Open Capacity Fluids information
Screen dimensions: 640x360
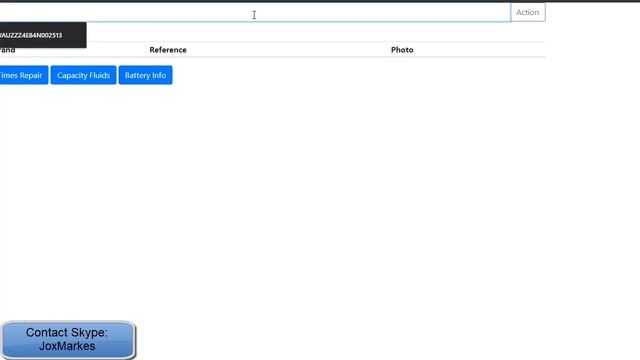[x=83, y=75]
